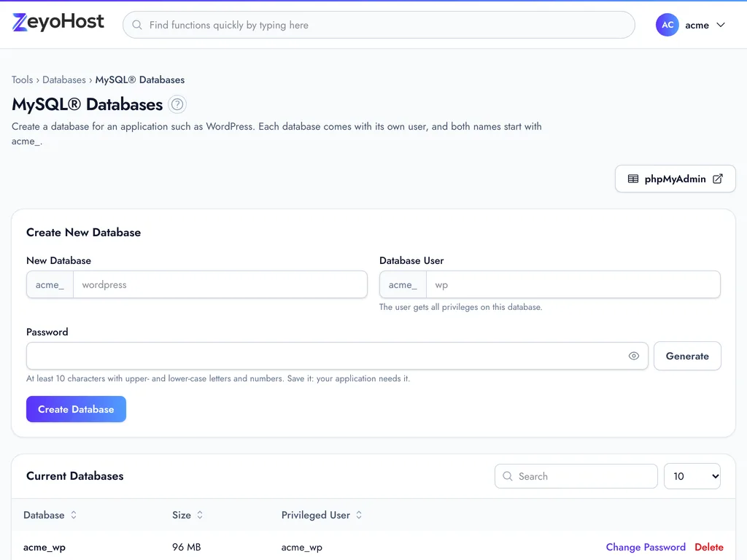747x560 pixels.
Task: Click the phpMyAdmin table icon
Action: (633, 179)
